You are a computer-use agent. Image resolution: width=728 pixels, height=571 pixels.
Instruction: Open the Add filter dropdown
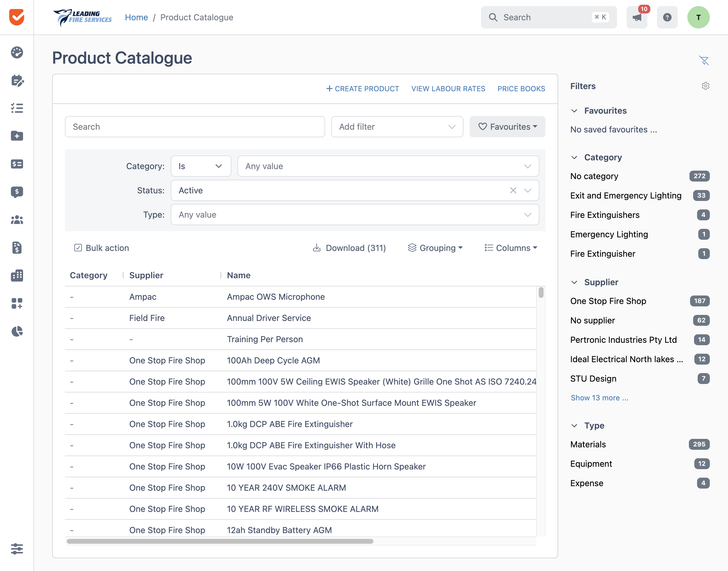point(397,127)
